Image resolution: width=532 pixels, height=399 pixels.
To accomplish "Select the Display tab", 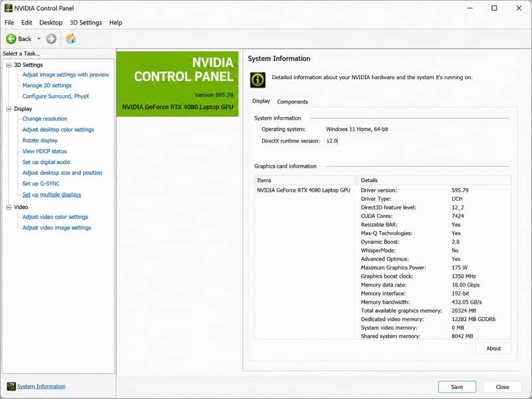I will [x=261, y=101].
